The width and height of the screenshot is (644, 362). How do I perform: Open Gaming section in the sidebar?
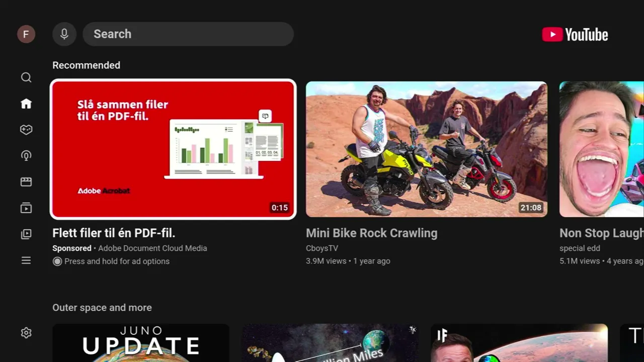click(x=26, y=130)
